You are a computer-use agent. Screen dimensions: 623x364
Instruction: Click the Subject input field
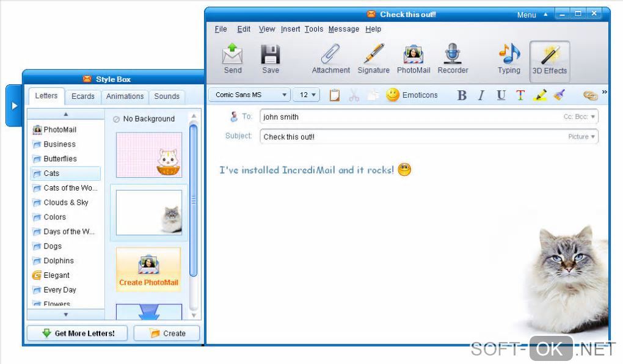point(429,137)
